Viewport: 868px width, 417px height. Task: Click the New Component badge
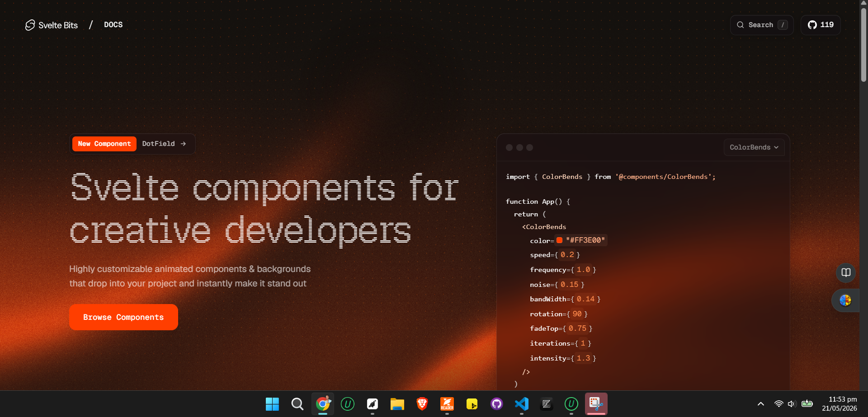[x=104, y=144]
